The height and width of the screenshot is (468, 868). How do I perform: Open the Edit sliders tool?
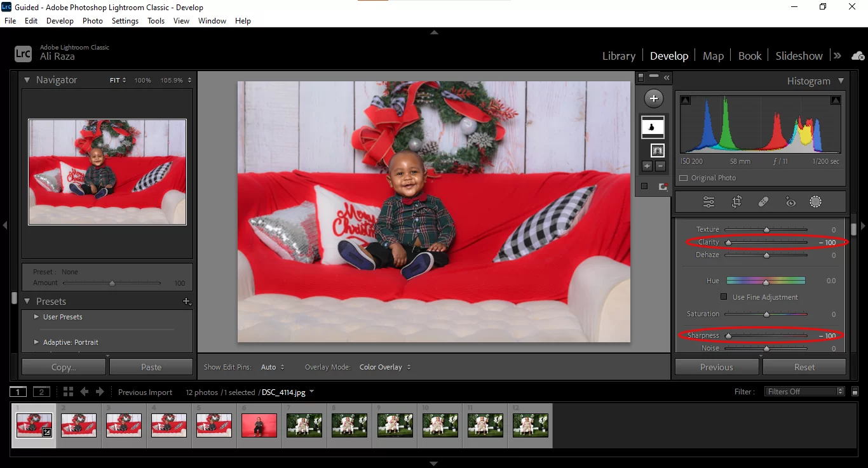tap(709, 202)
